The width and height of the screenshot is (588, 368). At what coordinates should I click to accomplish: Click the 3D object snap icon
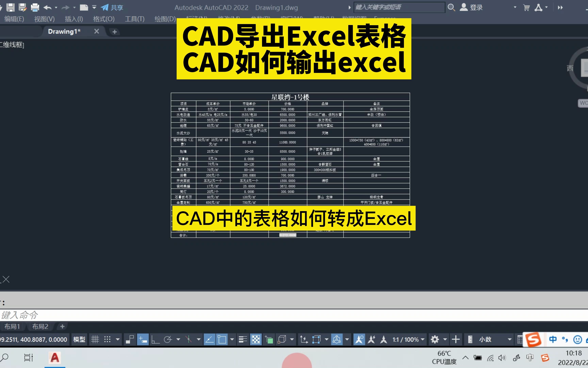[x=282, y=339]
